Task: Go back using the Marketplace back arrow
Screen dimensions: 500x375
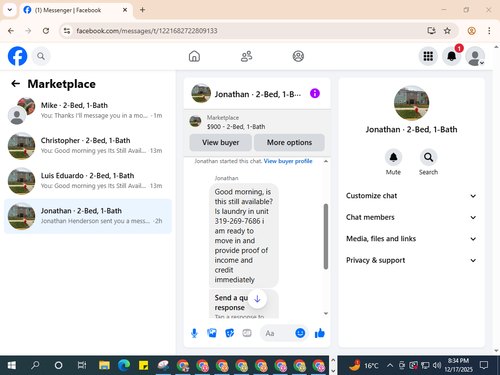Action: (16, 84)
